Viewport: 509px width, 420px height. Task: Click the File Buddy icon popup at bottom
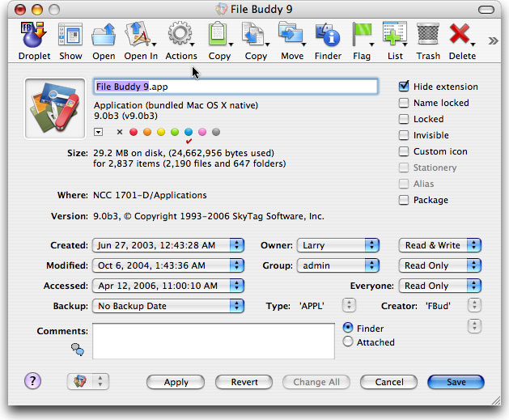[x=88, y=381]
